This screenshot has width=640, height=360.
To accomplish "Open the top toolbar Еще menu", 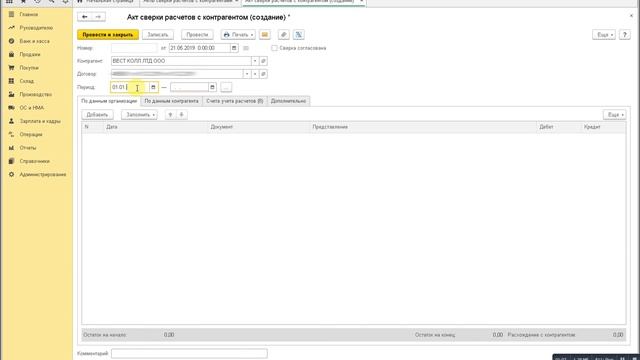I will (604, 35).
